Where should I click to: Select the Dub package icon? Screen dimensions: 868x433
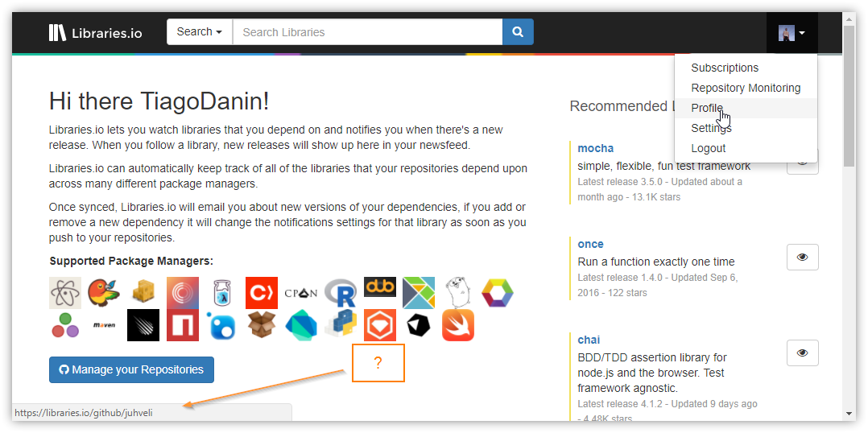(380, 287)
